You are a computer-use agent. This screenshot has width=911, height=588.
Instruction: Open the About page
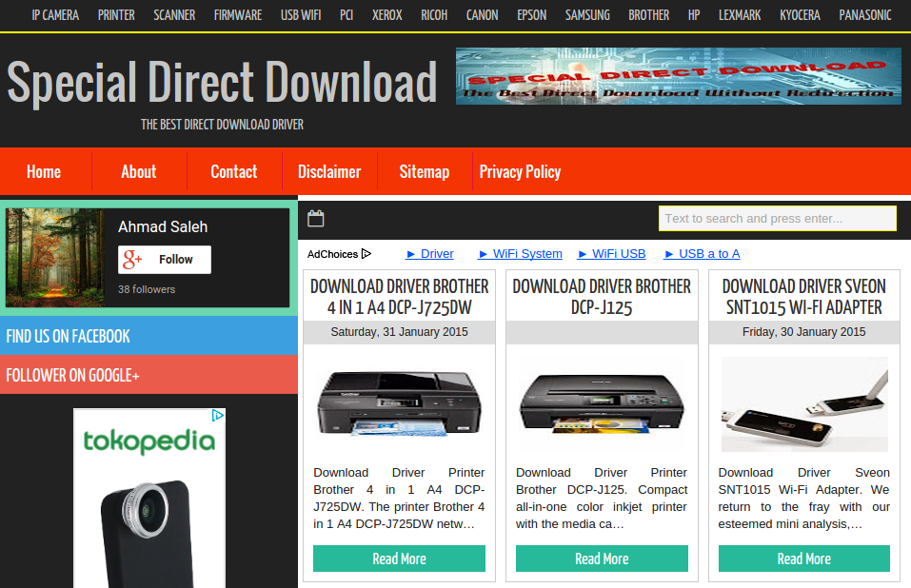click(139, 172)
